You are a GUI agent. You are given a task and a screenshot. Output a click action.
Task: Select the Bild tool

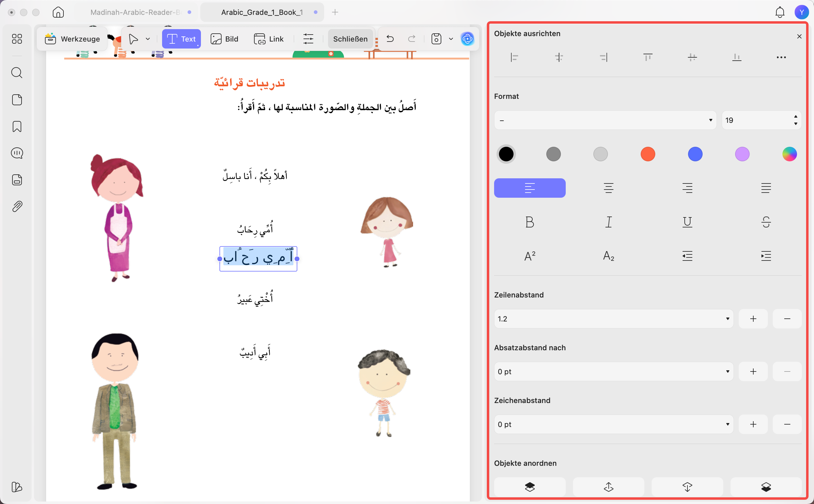224,39
